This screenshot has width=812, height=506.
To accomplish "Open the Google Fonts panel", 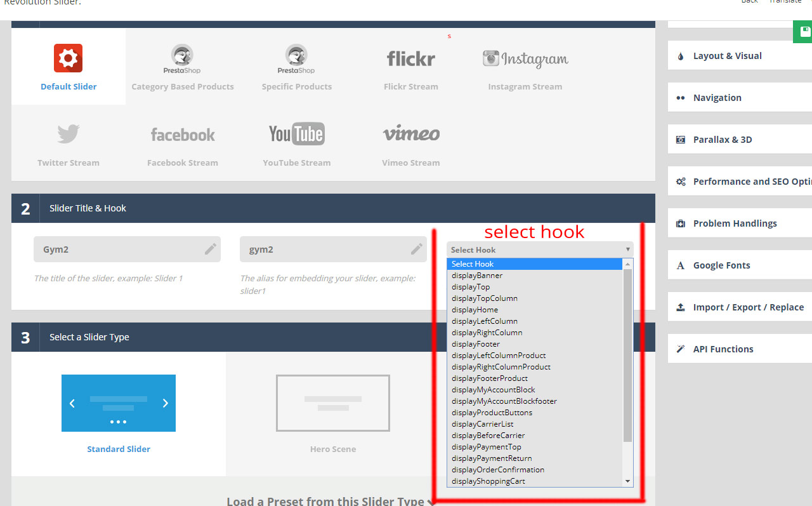I will coord(721,265).
